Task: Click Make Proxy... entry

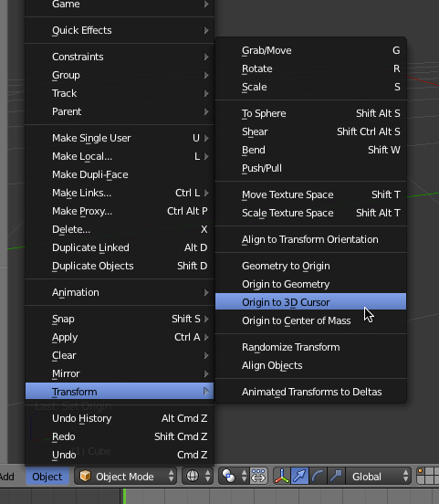Action: 120,211
